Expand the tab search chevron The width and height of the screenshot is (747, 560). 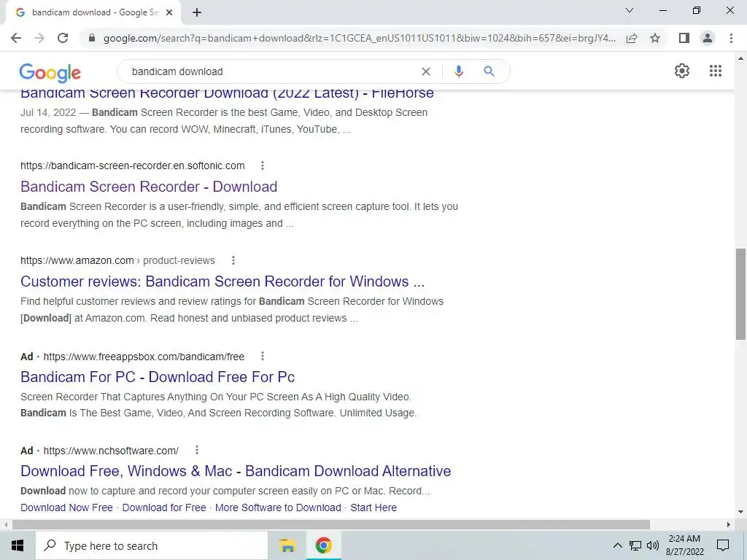pos(630,10)
